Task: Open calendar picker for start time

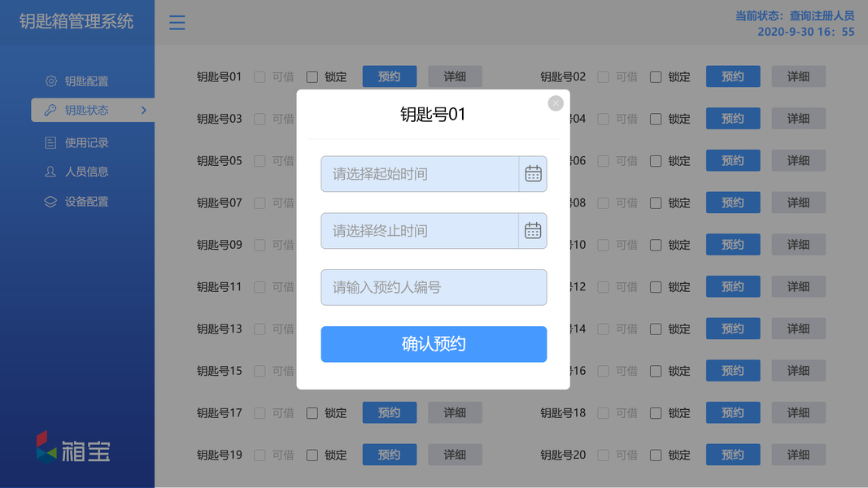Action: (533, 173)
